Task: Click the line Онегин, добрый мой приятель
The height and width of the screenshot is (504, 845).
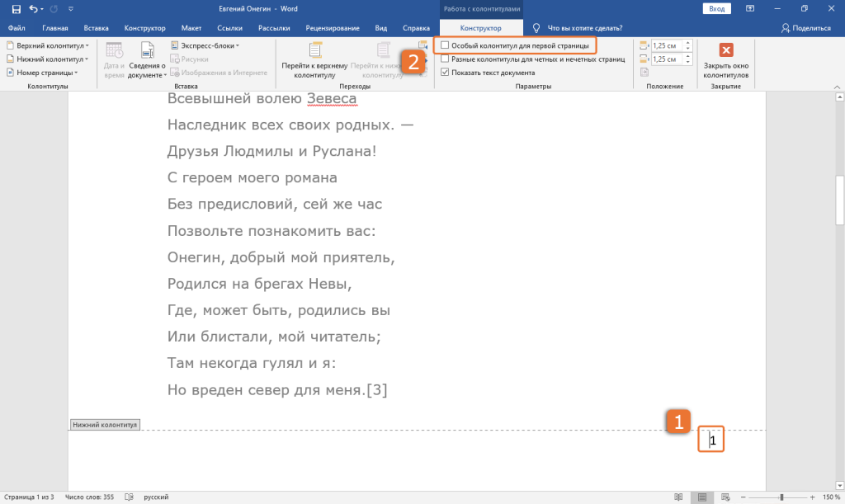Action: pos(281,257)
